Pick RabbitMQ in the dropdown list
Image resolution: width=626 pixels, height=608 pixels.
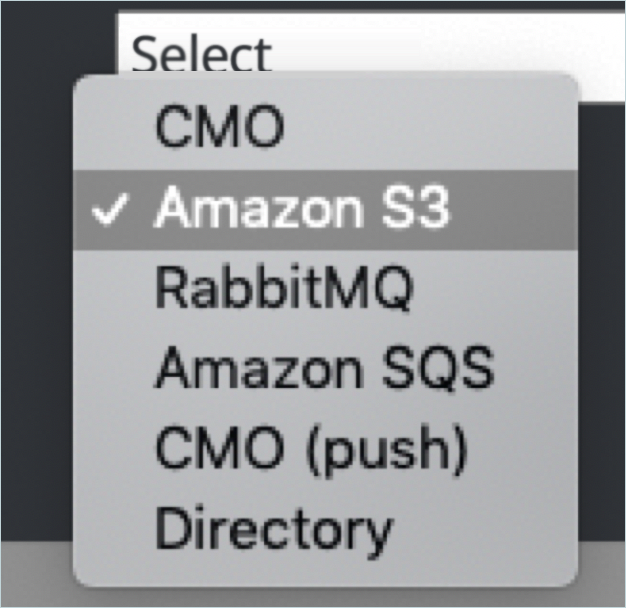(x=283, y=290)
